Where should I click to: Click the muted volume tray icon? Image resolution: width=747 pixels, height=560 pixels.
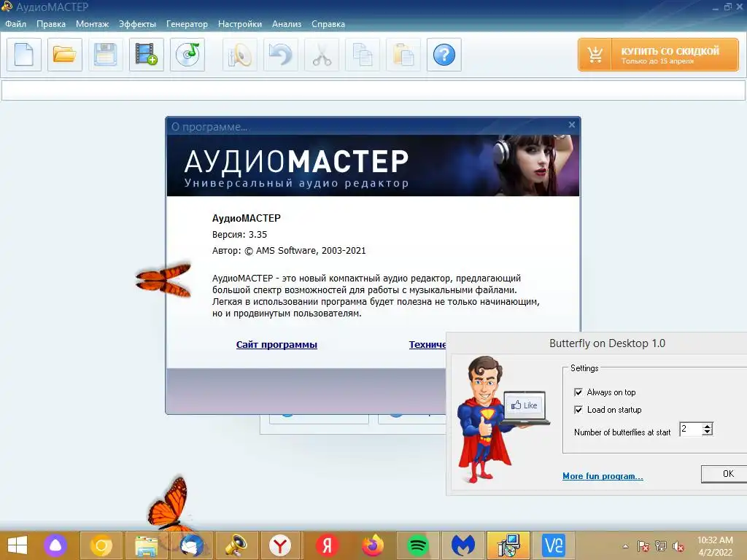(678, 546)
